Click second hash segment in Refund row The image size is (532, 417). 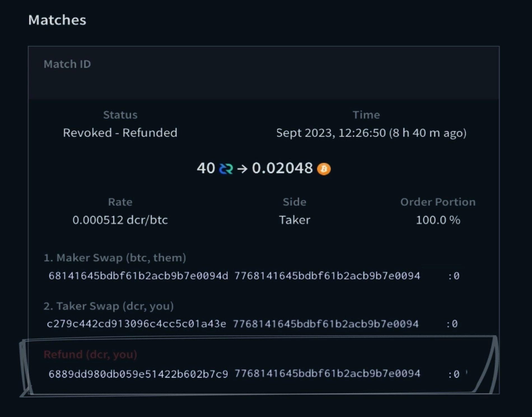pyautogui.click(x=327, y=373)
